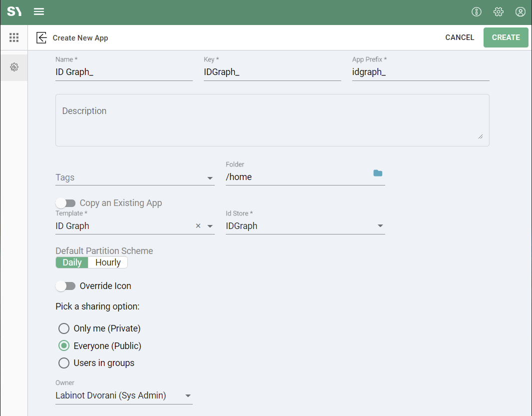This screenshot has height=416, width=532.
Task: Select the Daily partition scheme
Action: pyautogui.click(x=72, y=262)
